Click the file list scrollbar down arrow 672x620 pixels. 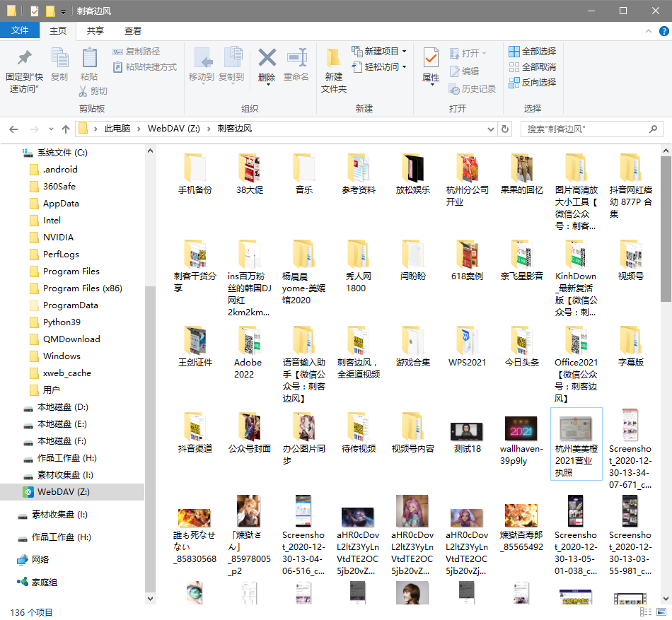[x=666, y=599]
